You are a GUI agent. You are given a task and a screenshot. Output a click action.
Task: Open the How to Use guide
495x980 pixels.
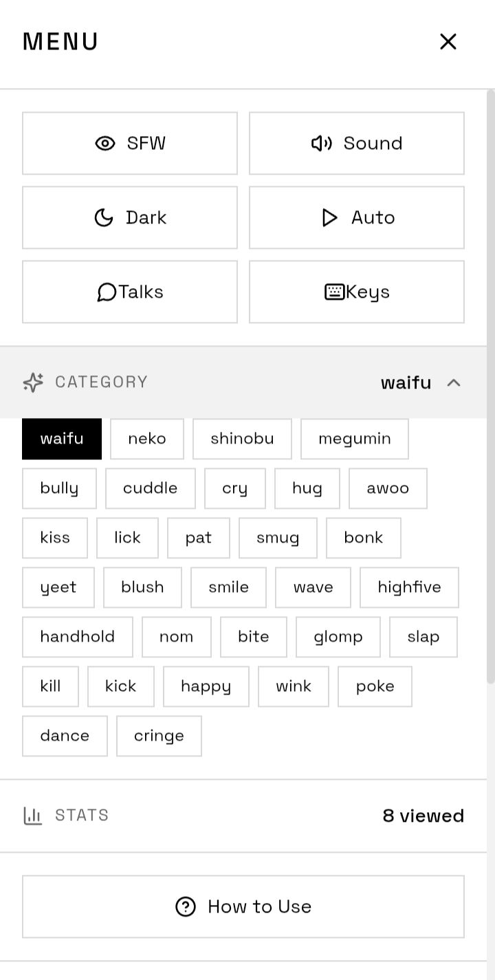(x=243, y=906)
